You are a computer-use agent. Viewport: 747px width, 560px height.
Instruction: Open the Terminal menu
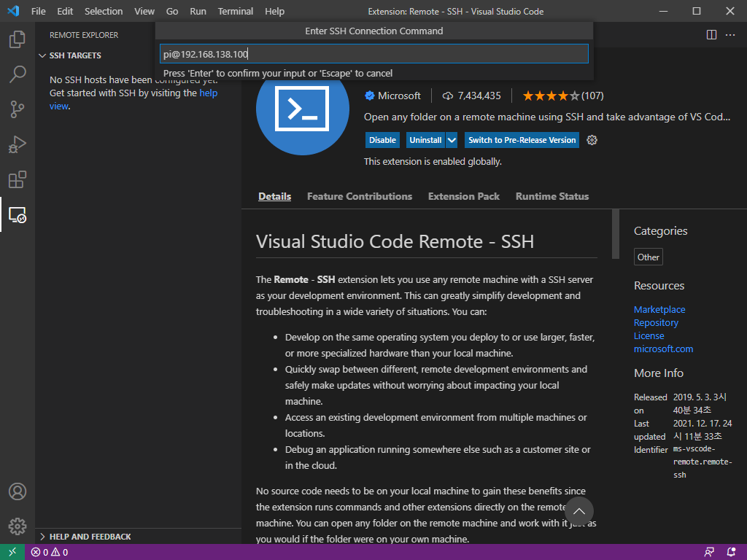click(236, 11)
